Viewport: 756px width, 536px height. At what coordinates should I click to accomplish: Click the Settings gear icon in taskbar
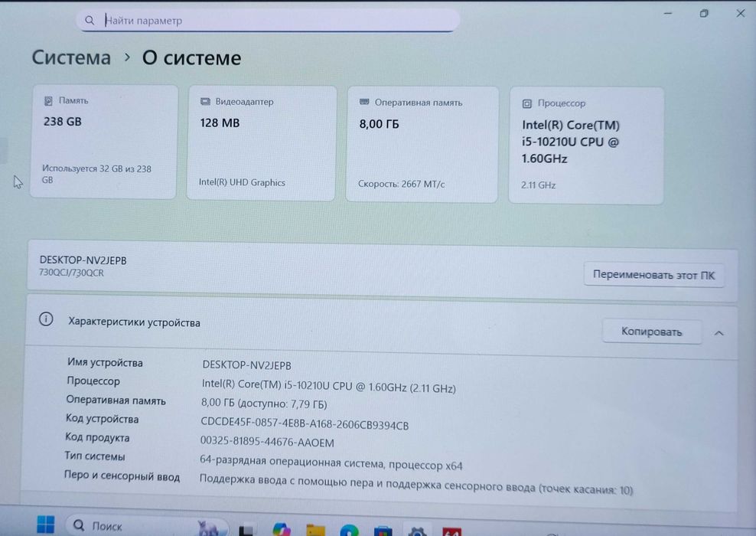click(x=417, y=531)
